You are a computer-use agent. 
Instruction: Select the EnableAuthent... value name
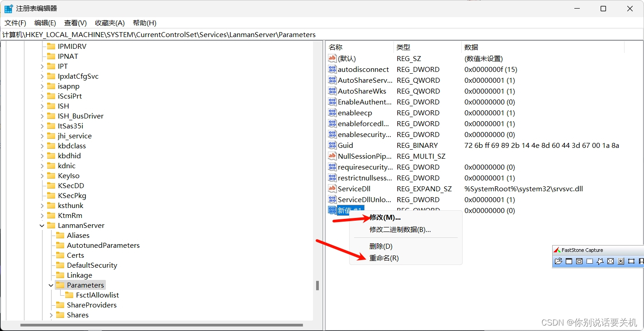click(x=365, y=102)
